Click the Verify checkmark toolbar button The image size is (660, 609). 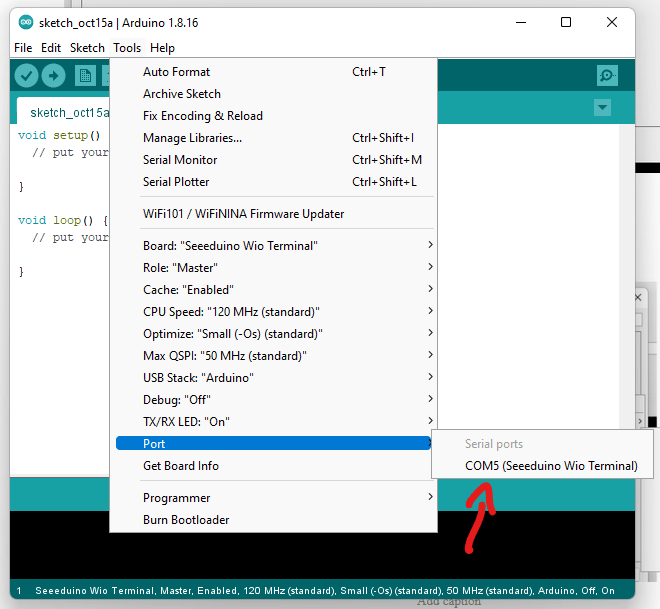pyautogui.click(x=26, y=76)
